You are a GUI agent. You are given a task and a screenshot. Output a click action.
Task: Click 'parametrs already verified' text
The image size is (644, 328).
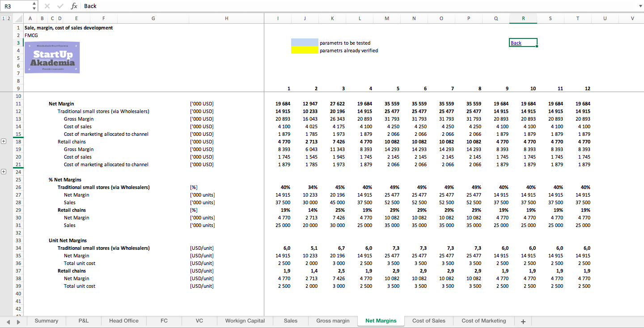coord(349,50)
